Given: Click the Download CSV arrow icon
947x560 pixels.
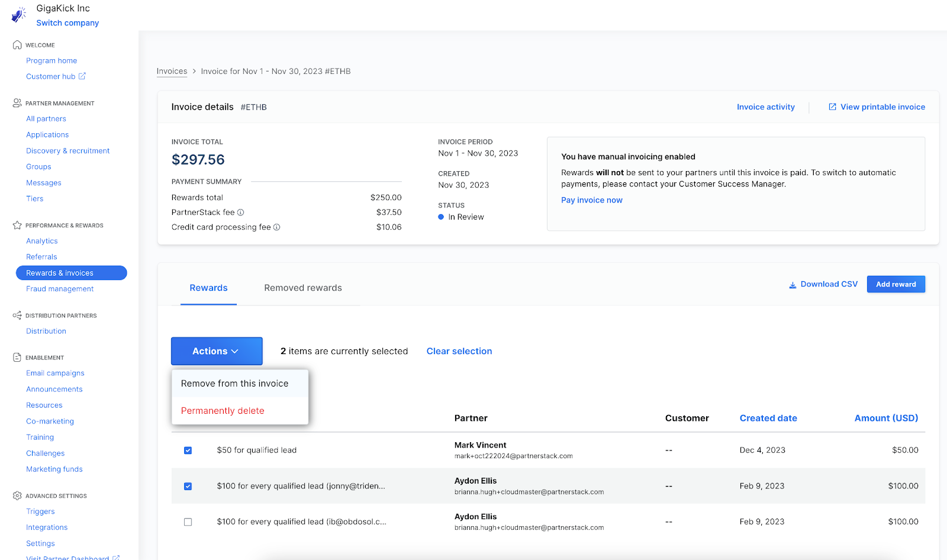Looking at the screenshot, I should [793, 285].
